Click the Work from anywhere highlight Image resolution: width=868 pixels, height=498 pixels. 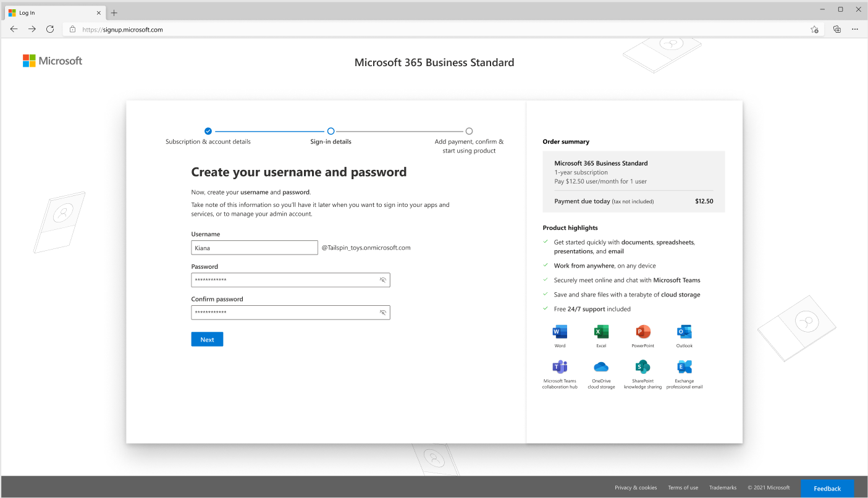click(605, 266)
